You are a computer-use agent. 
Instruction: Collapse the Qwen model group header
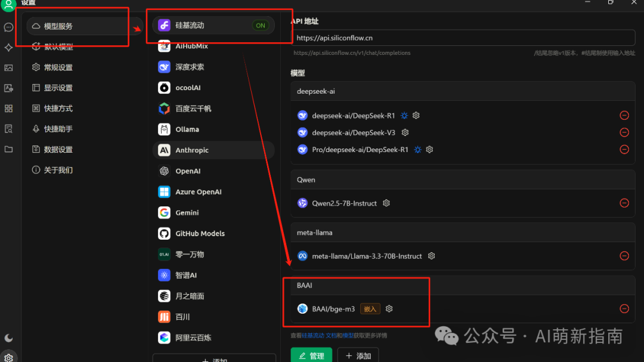[463, 180]
